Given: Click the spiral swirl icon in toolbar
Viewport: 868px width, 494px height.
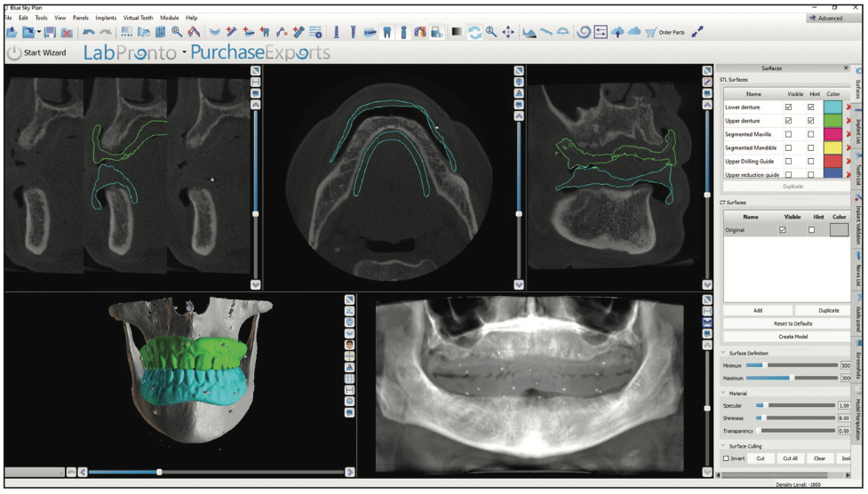Looking at the screenshot, I should (x=584, y=32).
